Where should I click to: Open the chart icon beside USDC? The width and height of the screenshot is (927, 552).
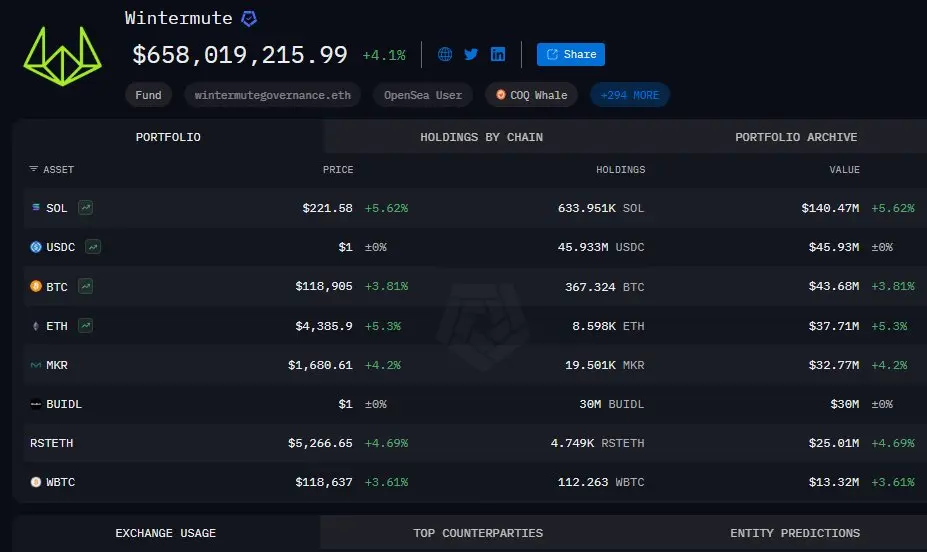tap(93, 246)
